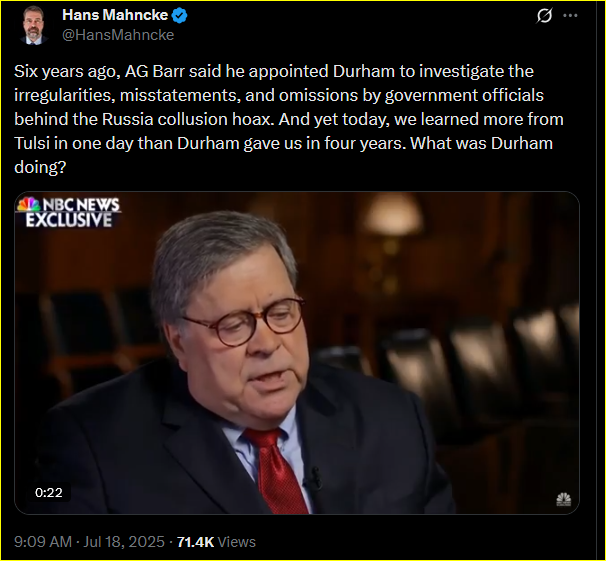Viewport: 606px width, 561px height.
Task: Click the 0:22 video duration badge
Action: click(49, 492)
